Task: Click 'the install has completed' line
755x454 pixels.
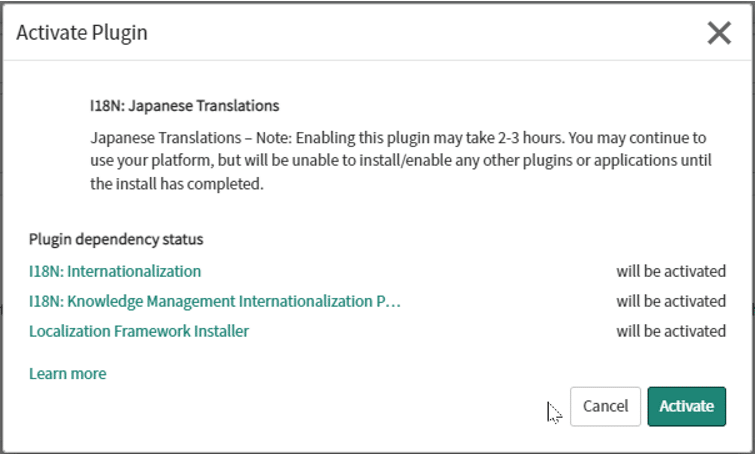Action: (x=177, y=184)
